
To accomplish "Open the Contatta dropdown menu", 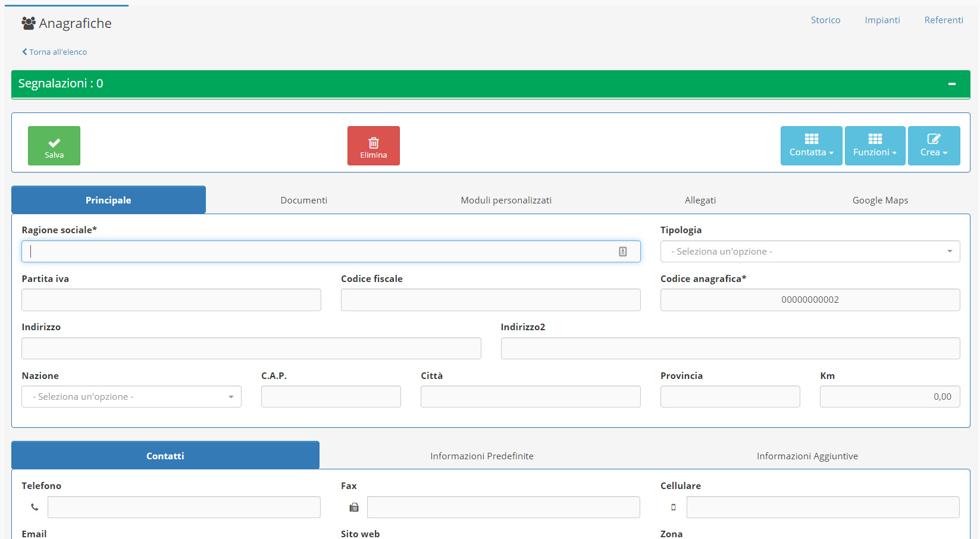I will point(811,146).
